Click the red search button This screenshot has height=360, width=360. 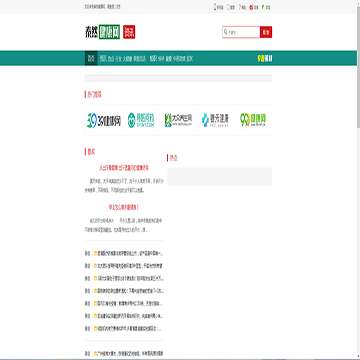click(x=266, y=32)
